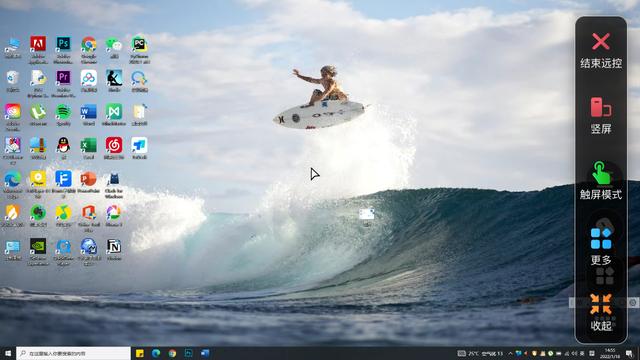
Task: Open MindMaster desktop shortcut
Action: 114,115
